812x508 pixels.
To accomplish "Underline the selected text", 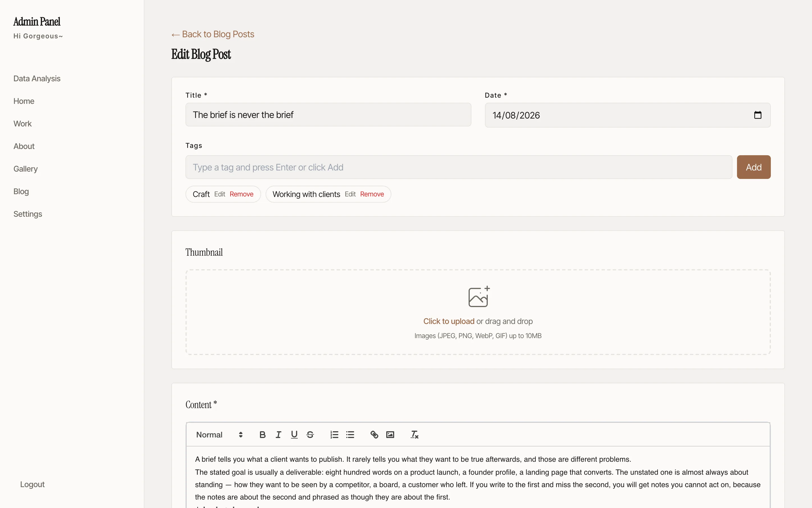I will pos(294,435).
